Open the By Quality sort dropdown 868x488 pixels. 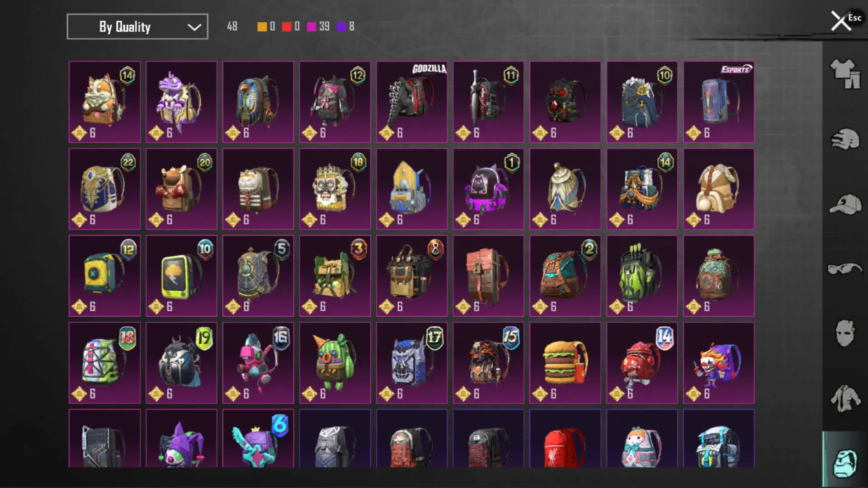coord(137,27)
